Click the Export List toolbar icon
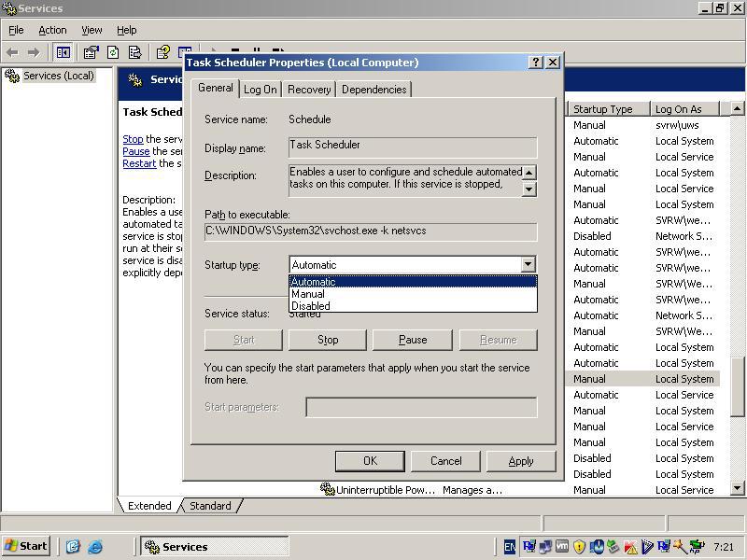 point(134,52)
